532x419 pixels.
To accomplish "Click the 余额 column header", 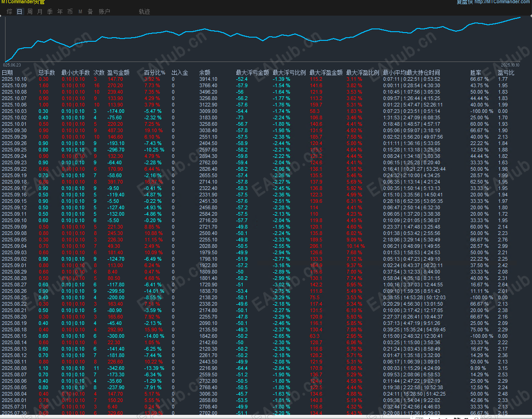I will click(x=204, y=73).
